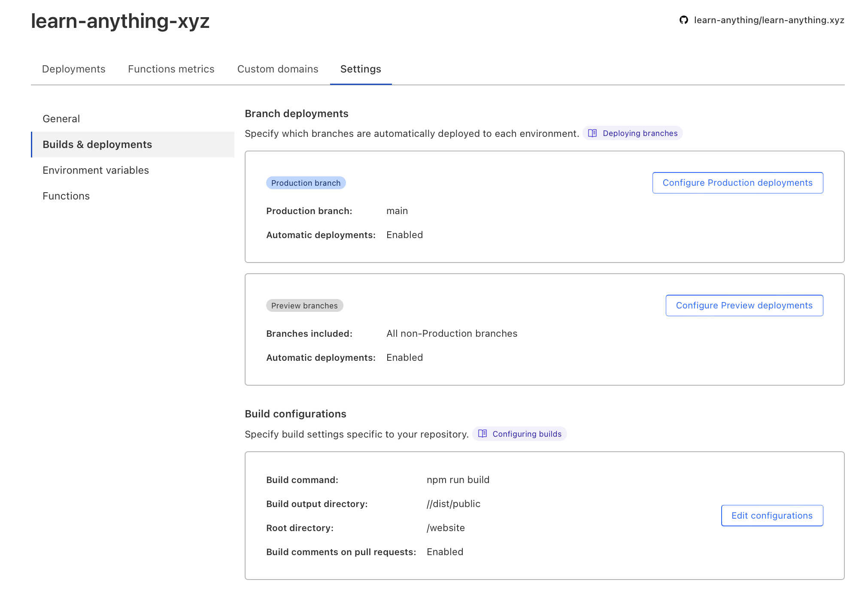
Task: Select the Settings tab
Action: tap(361, 69)
